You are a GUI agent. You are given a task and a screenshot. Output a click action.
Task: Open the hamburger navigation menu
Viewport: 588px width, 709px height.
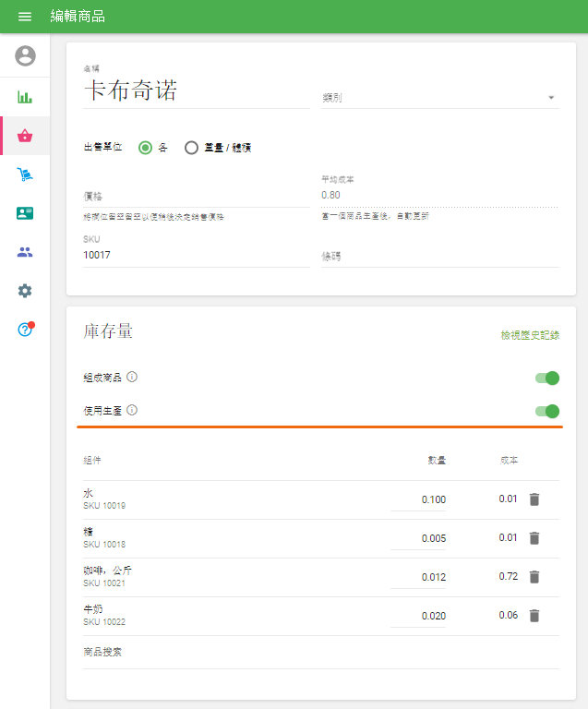[24, 17]
